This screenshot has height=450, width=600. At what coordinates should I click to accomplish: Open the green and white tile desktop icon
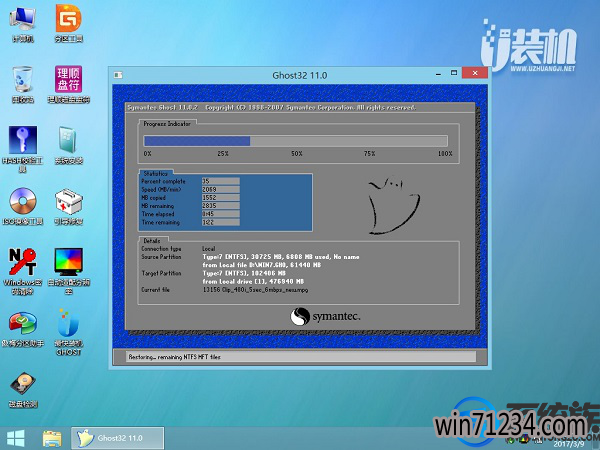pyautogui.click(x=68, y=80)
